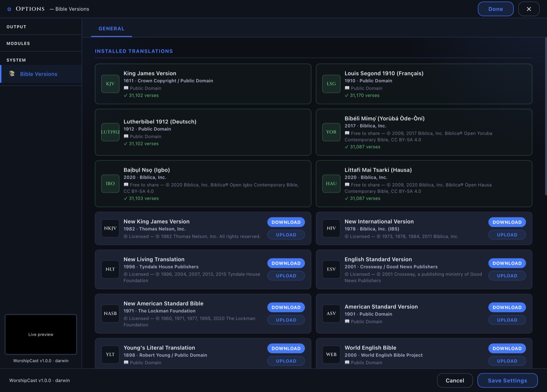Select the System sidebar section
The width and height of the screenshot is (547, 392).
[x=41, y=60]
